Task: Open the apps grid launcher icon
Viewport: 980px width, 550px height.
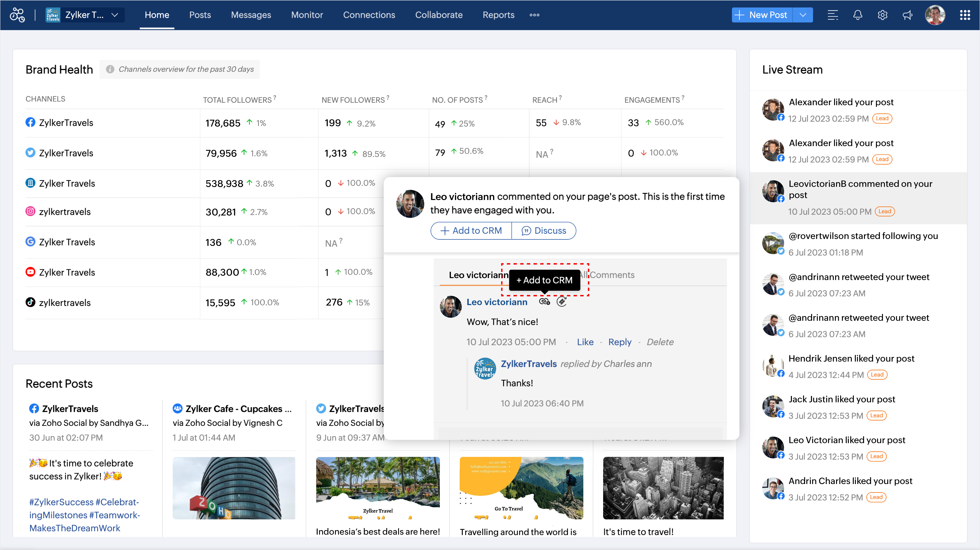Action: [965, 15]
